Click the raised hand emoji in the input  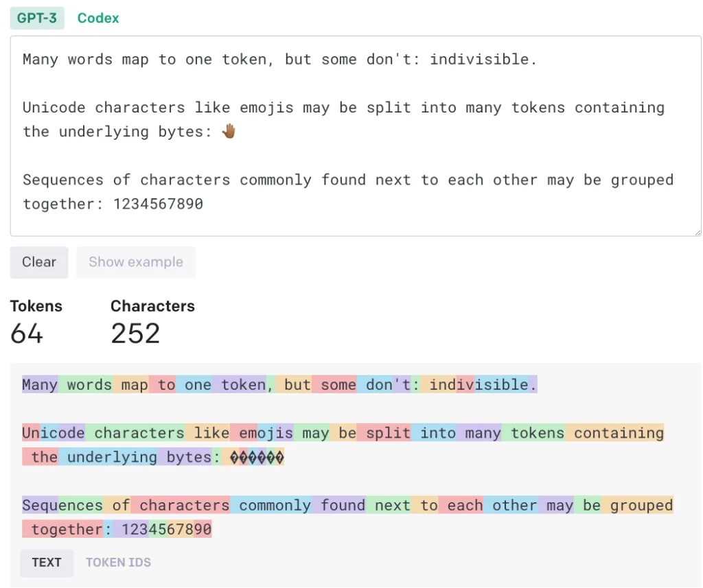(229, 132)
